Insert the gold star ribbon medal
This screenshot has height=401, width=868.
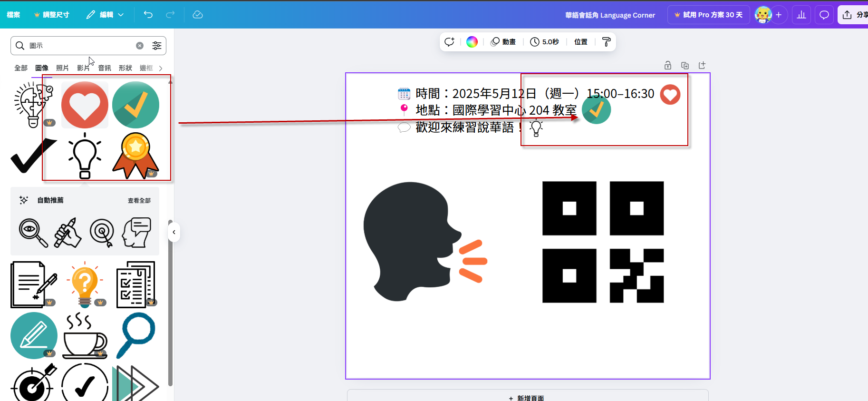point(135,156)
